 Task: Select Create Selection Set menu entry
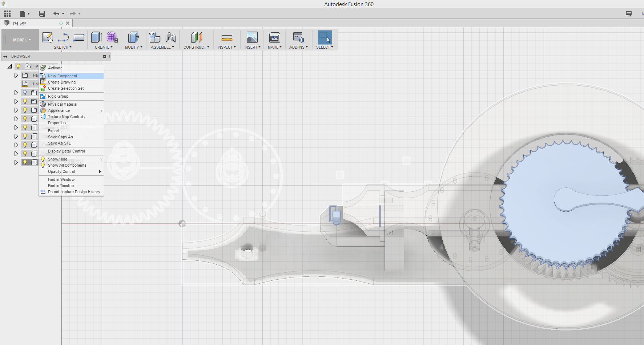coord(71,88)
